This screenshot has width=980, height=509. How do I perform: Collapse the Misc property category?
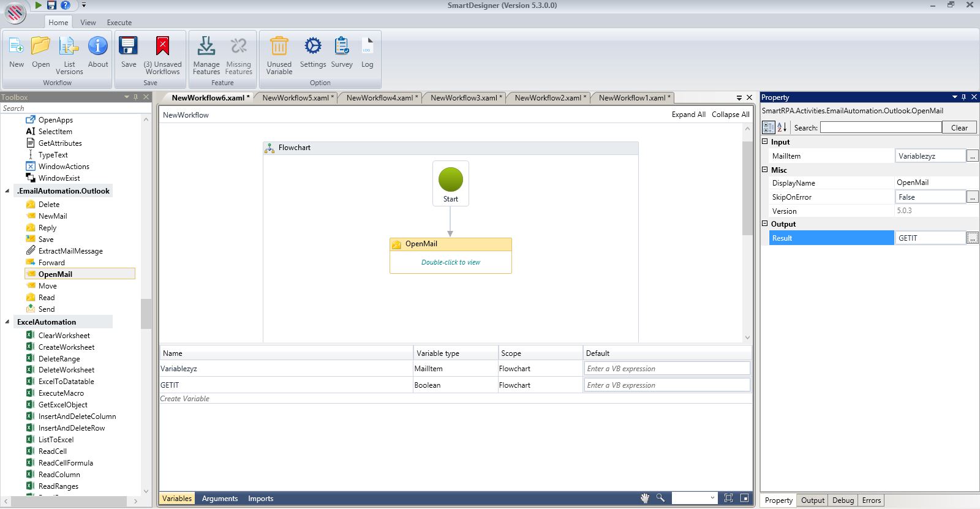point(764,170)
